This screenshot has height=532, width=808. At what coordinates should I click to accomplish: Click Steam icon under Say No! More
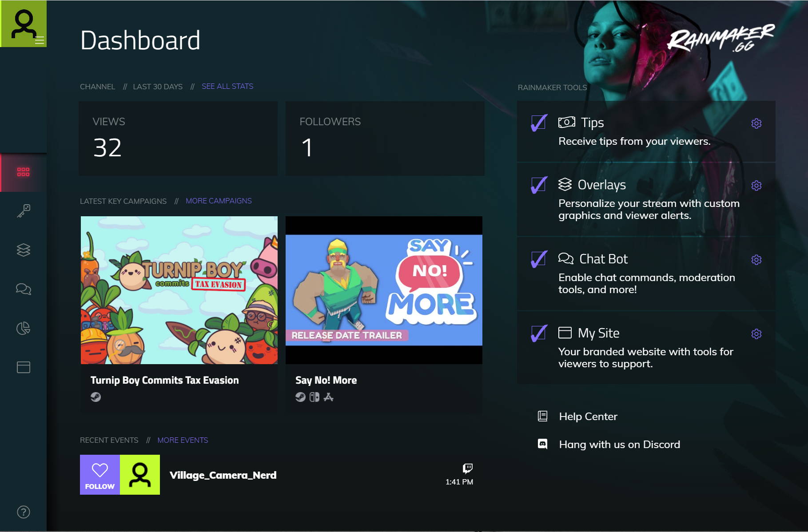[300, 397]
